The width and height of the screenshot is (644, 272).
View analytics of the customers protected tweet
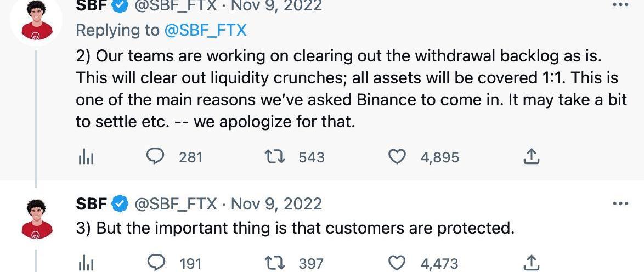pos(86,263)
